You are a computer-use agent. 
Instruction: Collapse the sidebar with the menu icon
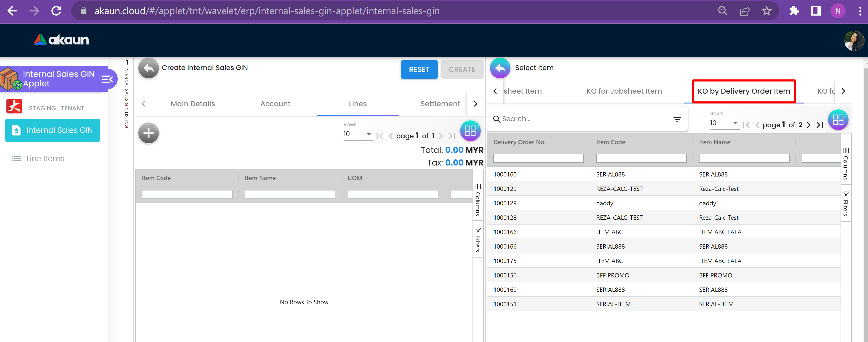click(x=107, y=79)
